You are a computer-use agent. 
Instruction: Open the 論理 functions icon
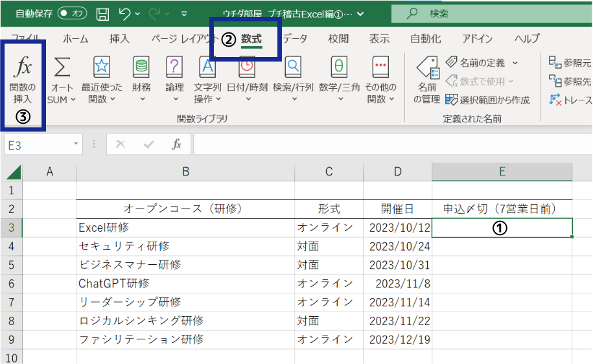(x=174, y=67)
